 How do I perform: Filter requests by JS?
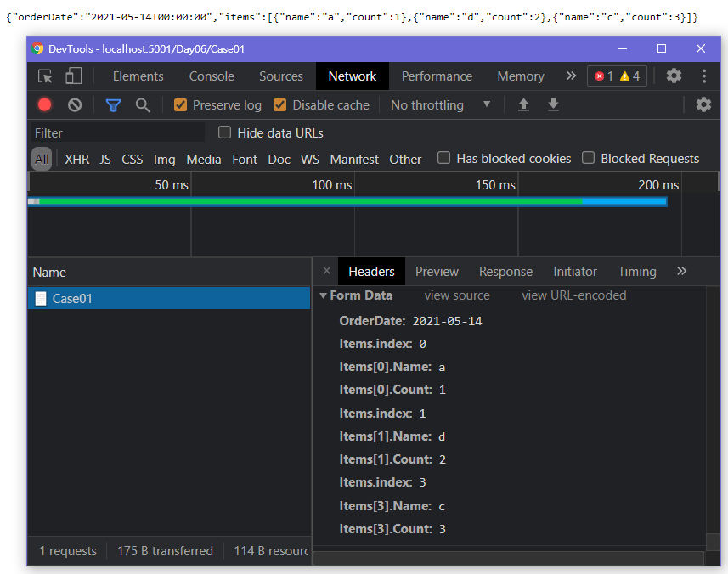[x=105, y=159]
